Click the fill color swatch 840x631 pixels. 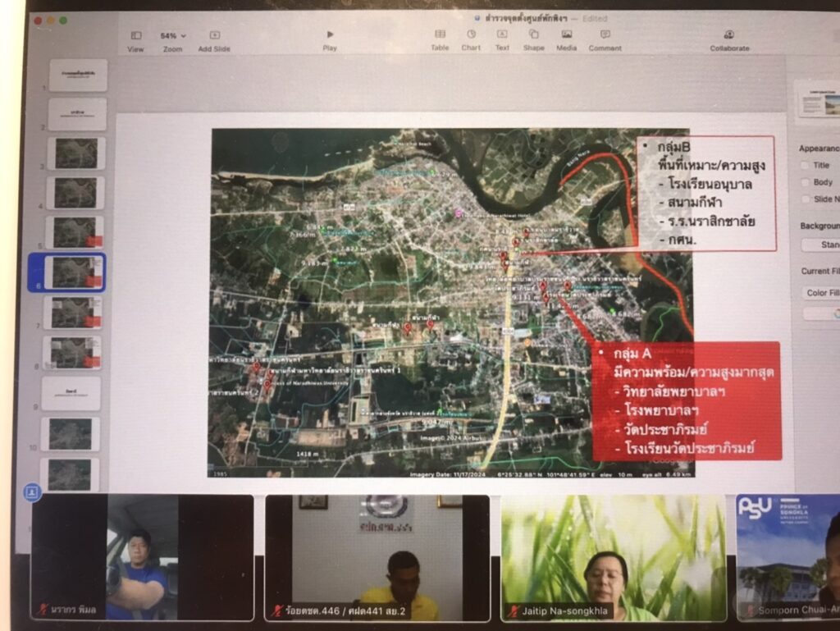(822, 314)
